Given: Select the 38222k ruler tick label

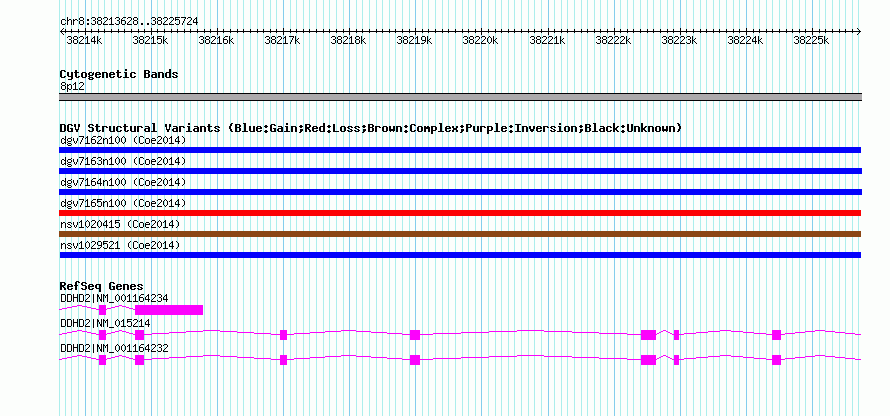Looking at the screenshot, I should point(613,40).
